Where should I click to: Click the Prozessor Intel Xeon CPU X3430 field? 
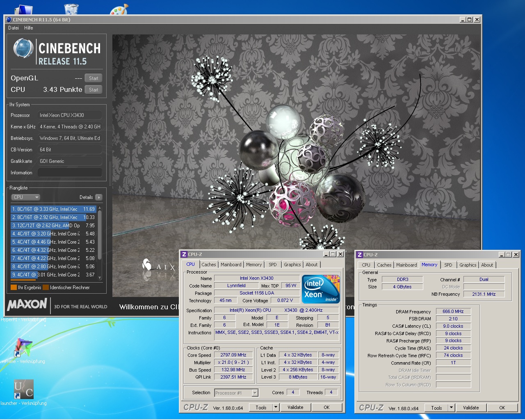(x=70, y=115)
